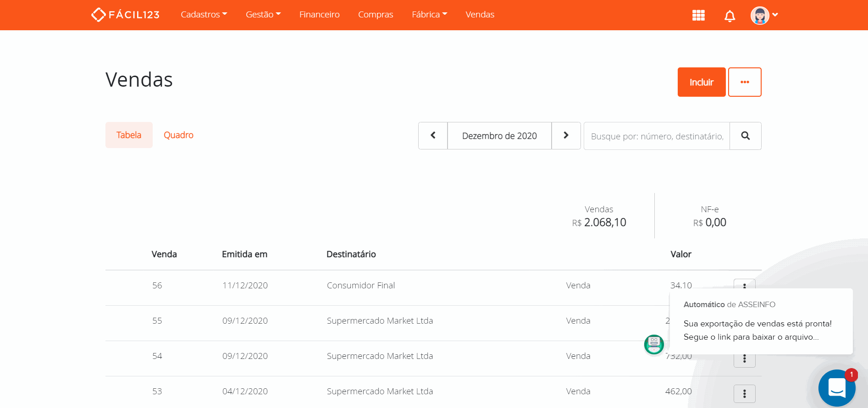Open the apps grid icon

click(x=698, y=15)
